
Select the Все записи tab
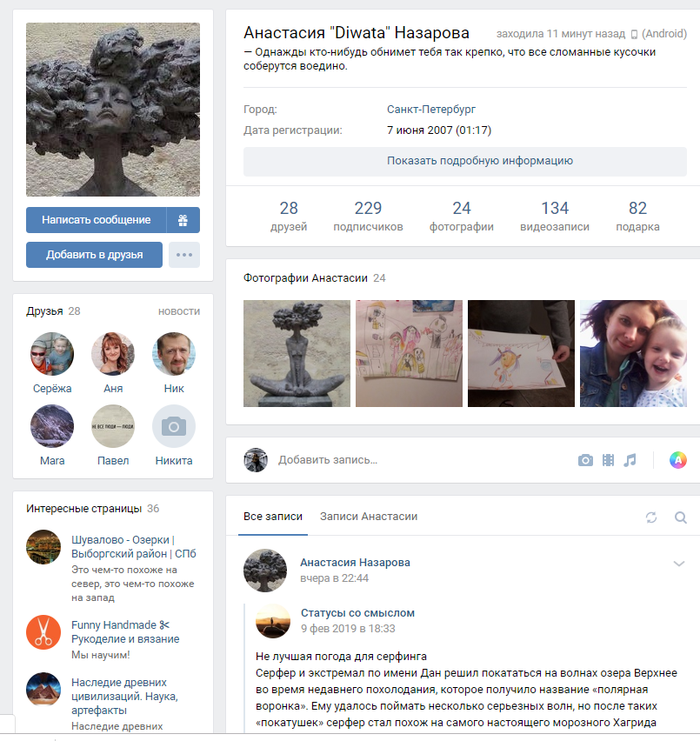coord(273,517)
